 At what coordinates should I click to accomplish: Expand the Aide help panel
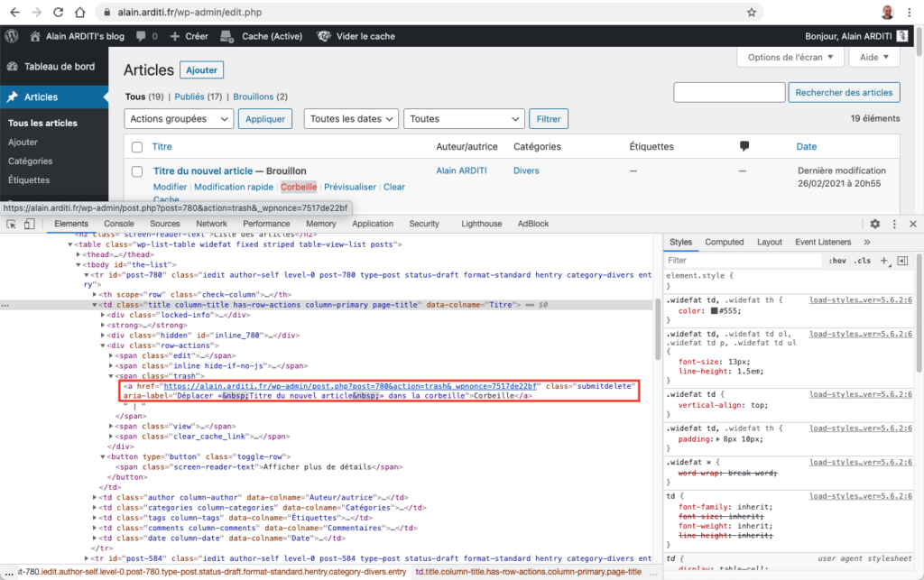[x=873, y=57]
